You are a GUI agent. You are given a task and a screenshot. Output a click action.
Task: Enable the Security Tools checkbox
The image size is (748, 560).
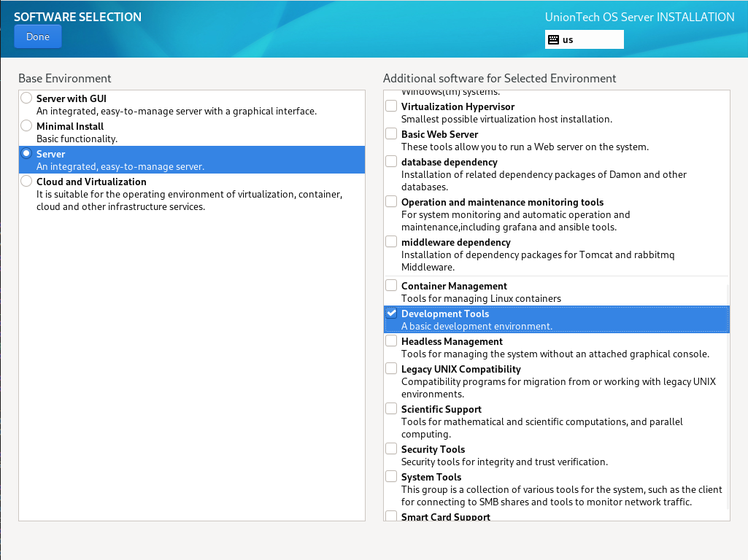(391, 448)
